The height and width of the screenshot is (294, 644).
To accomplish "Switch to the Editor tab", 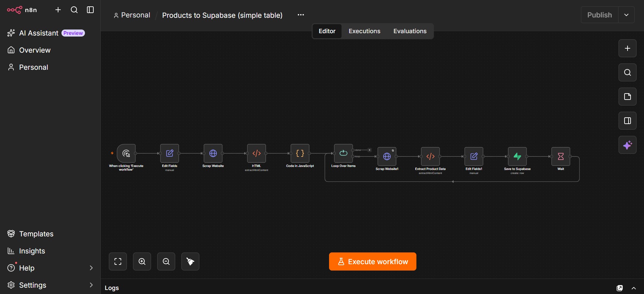I will (327, 31).
